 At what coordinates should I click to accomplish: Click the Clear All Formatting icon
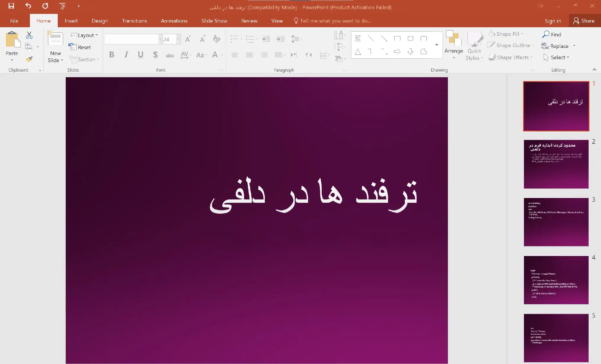tap(217, 39)
